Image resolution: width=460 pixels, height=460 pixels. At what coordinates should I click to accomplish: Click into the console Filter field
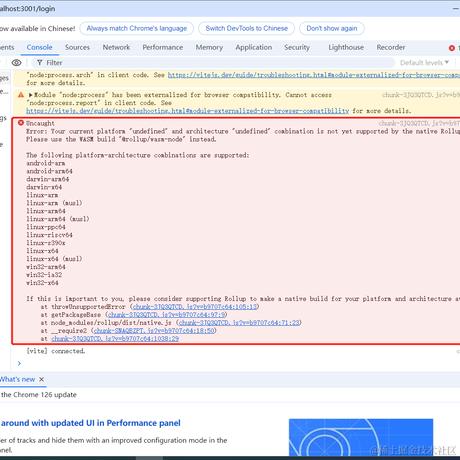(213, 63)
